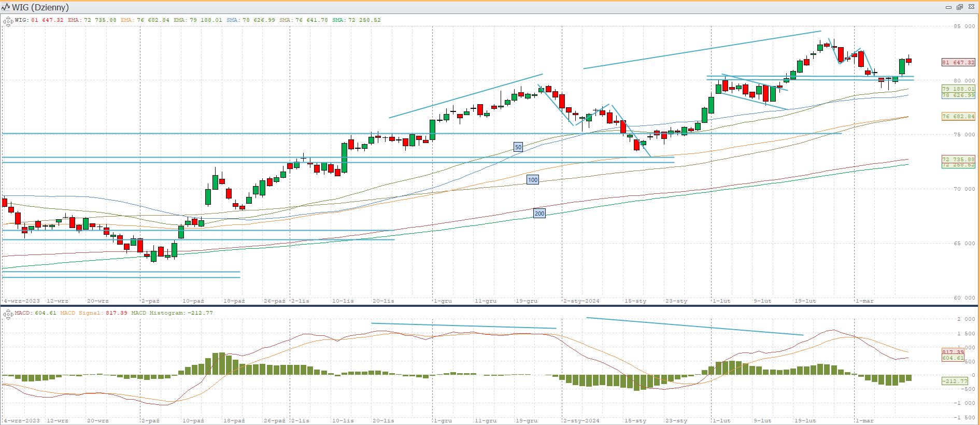Click the 2-sty-2024 date marker on the MACD axis
Screen dimensions: 980x425
581,421
